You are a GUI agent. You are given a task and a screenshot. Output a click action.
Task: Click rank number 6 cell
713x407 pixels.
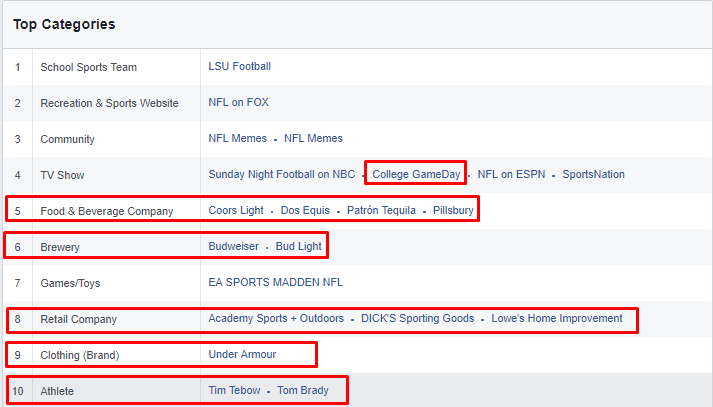click(x=18, y=247)
